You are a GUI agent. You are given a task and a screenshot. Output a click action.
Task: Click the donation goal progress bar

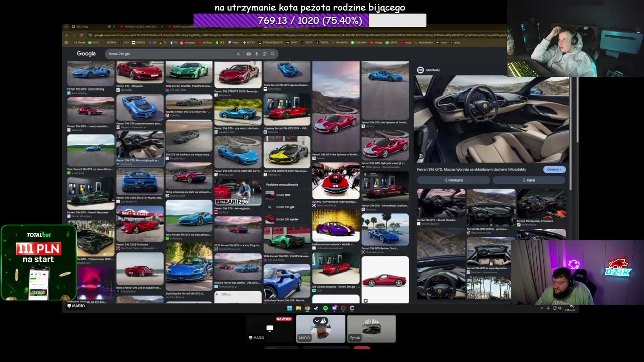309,20
